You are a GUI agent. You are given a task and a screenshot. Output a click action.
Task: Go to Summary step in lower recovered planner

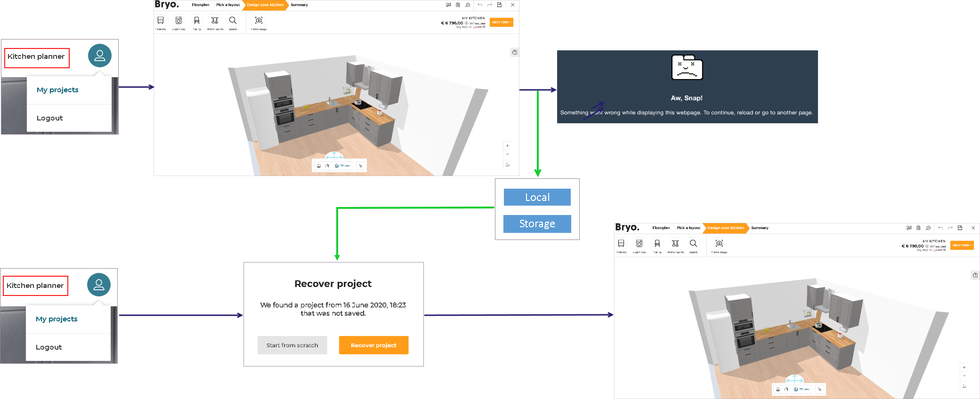point(760,228)
